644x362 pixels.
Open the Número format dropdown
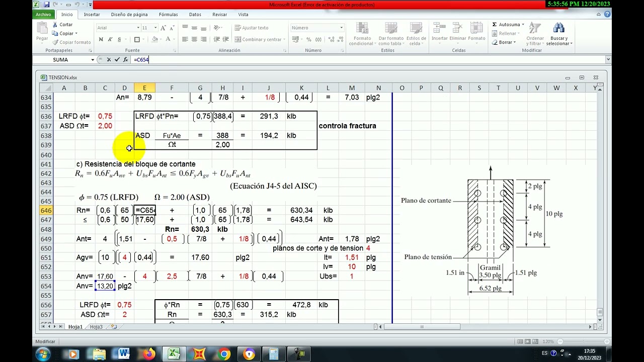pos(341,28)
